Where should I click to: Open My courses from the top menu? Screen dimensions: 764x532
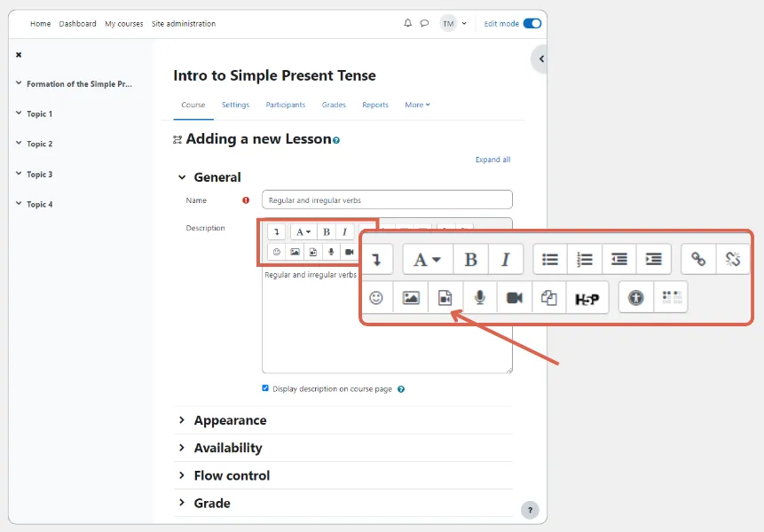[x=123, y=24]
